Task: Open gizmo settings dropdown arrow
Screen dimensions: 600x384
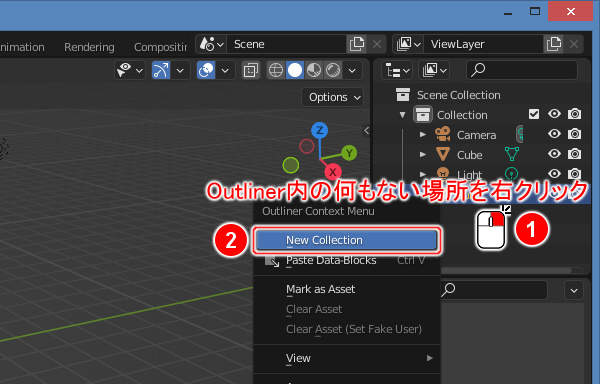Action: pos(180,70)
